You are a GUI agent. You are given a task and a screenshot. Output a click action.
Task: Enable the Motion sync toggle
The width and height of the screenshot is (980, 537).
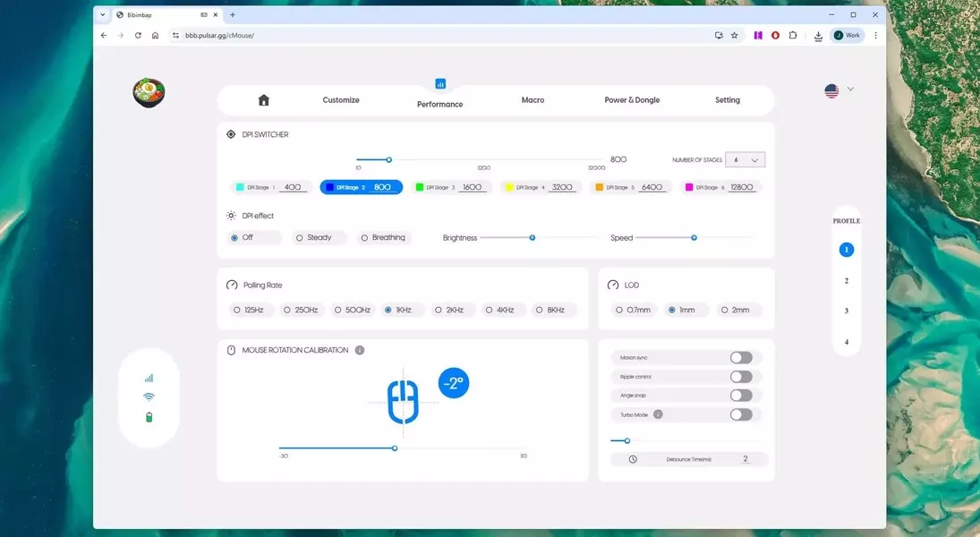pos(740,358)
